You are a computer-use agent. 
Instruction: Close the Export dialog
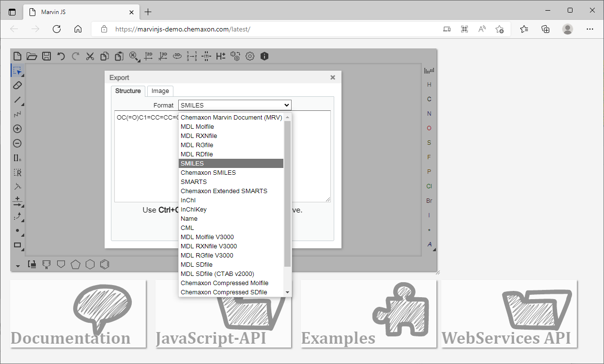point(333,77)
